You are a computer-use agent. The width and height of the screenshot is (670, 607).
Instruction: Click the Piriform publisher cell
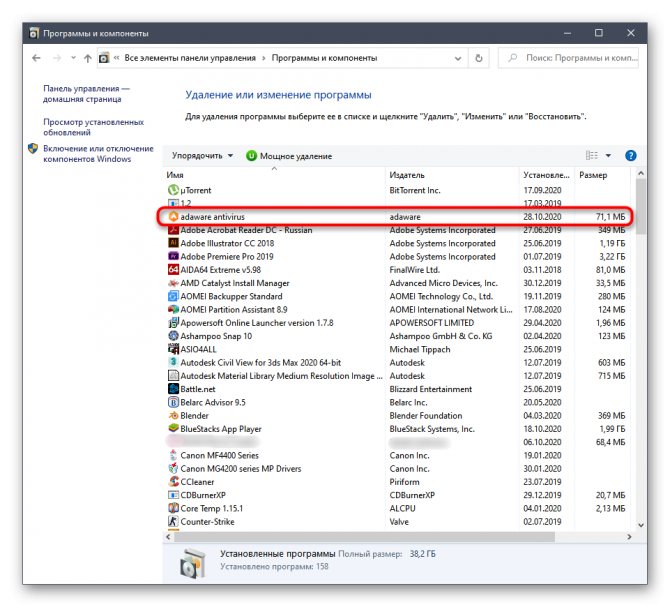(404, 481)
